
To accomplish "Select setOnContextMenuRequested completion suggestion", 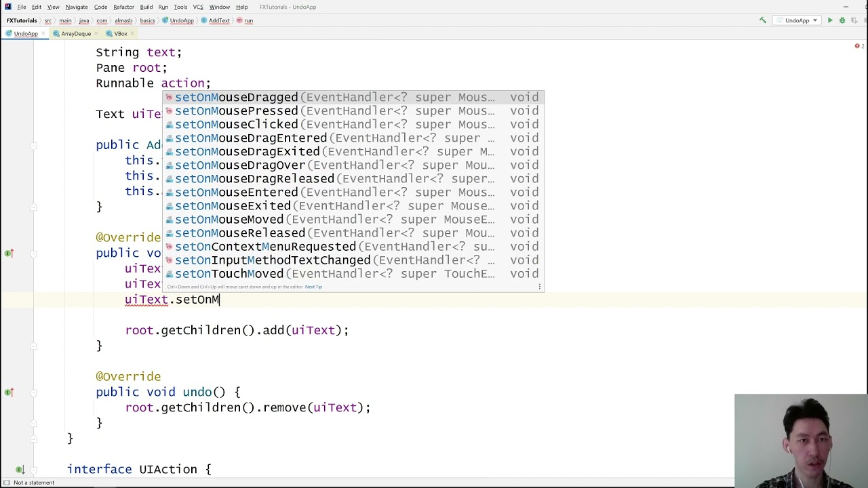I will tap(353, 247).
